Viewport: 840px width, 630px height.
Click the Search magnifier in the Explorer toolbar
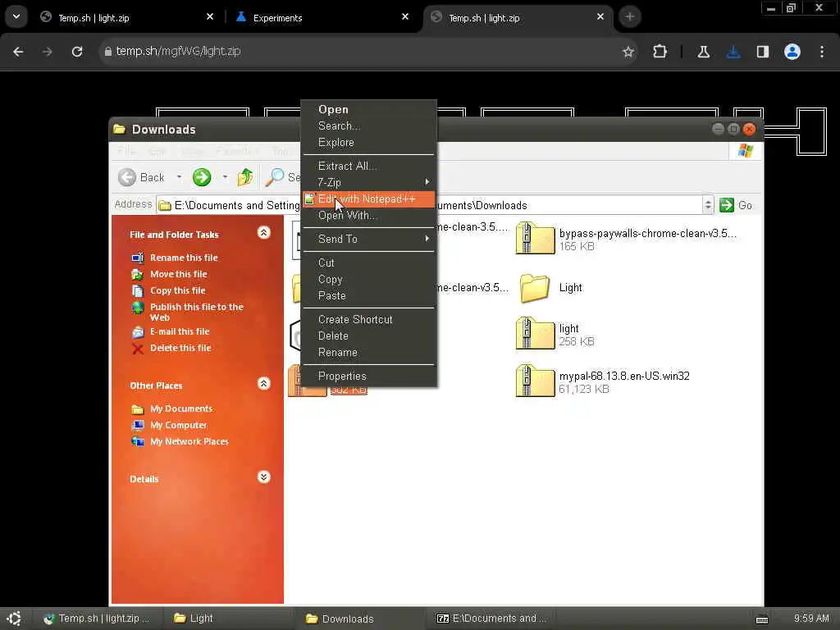pyautogui.click(x=275, y=177)
